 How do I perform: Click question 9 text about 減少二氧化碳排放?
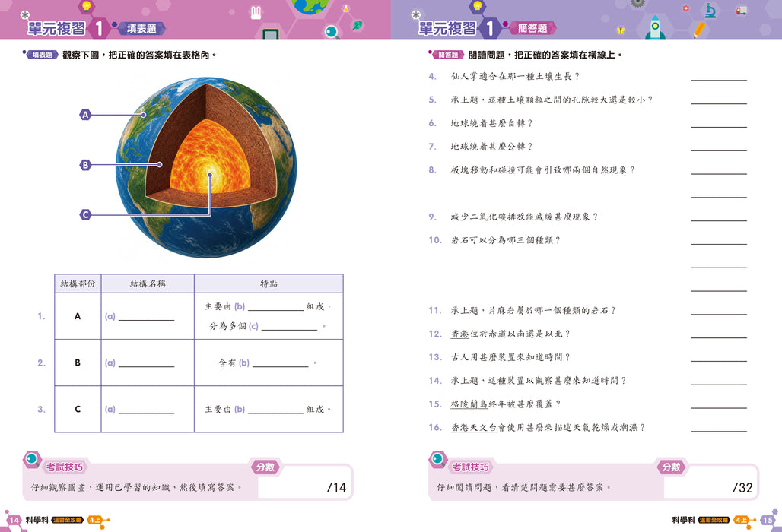(524, 217)
